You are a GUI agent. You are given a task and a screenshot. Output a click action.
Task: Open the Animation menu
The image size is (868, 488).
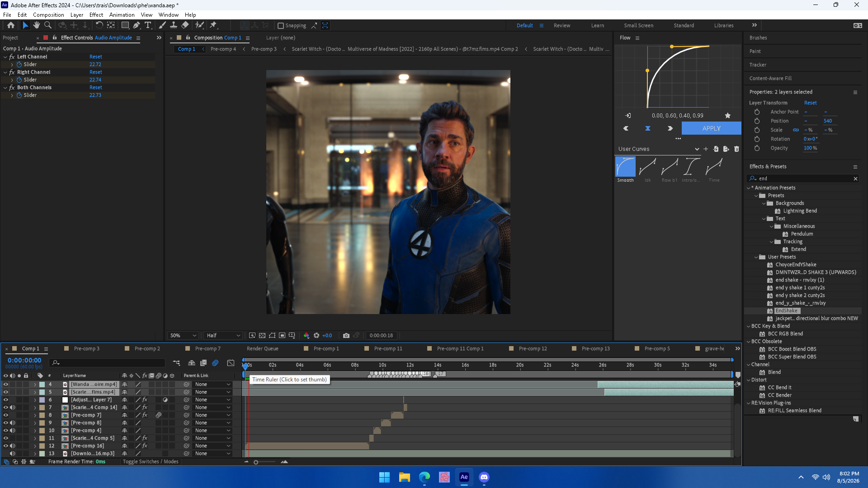pos(122,15)
